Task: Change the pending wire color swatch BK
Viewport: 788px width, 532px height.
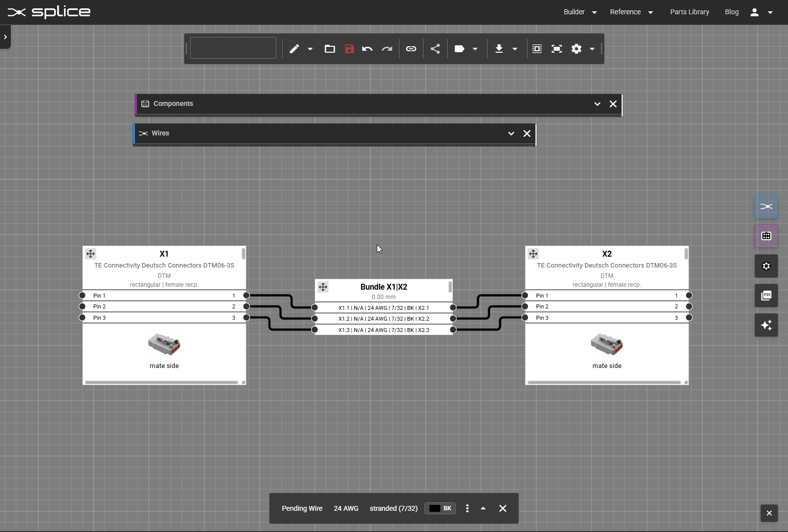Action: point(439,508)
